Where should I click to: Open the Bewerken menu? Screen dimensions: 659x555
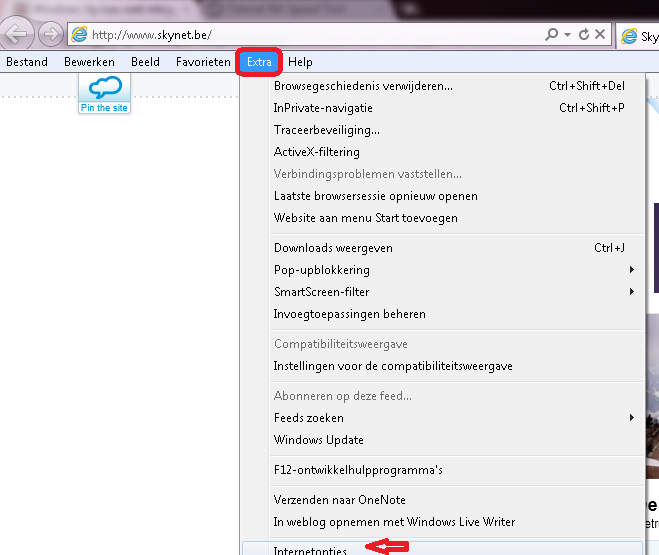pyautogui.click(x=89, y=62)
